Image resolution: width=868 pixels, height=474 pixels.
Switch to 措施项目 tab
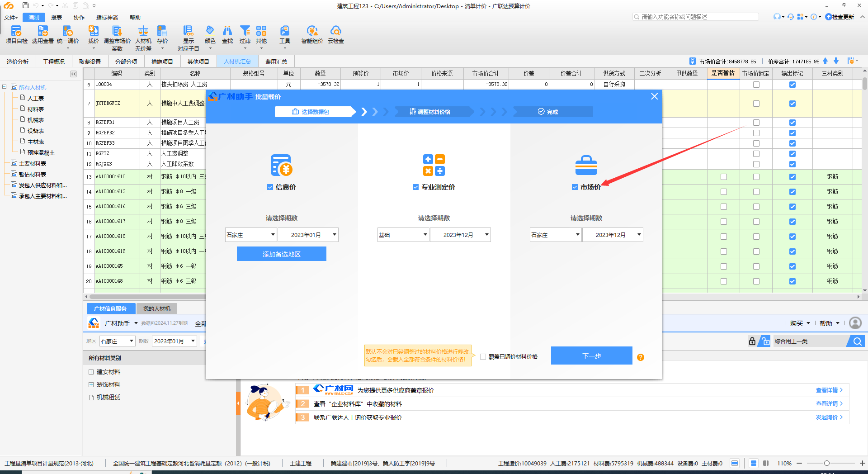coord(162,62)
